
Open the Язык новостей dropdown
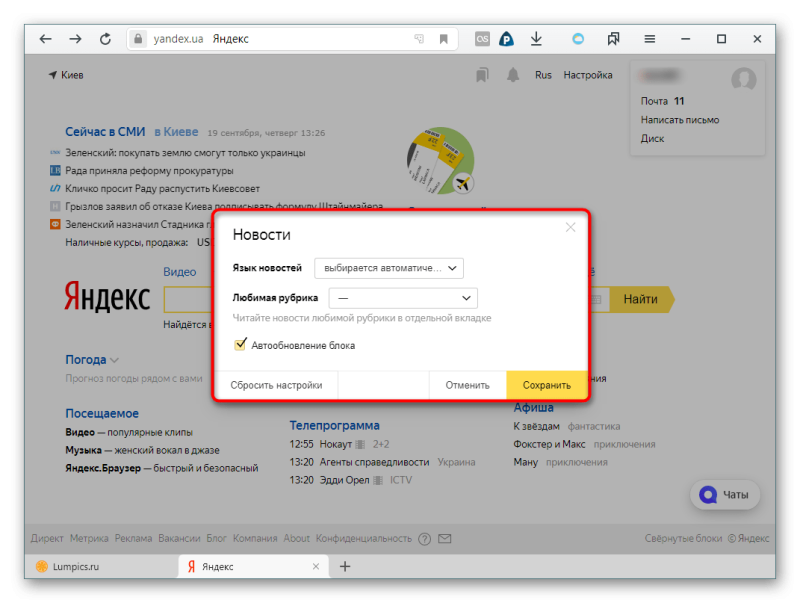coord(389,268)
